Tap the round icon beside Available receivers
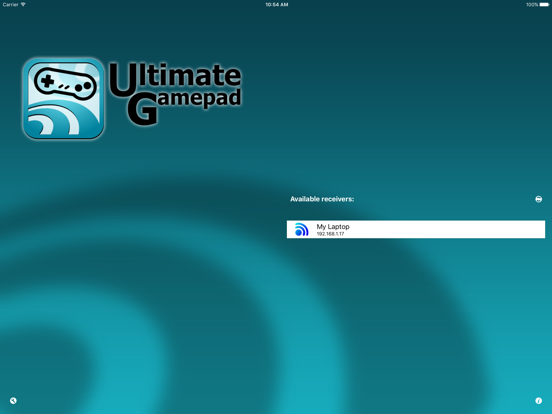Viewport: 552px width, 414px height. click(539, 199)
